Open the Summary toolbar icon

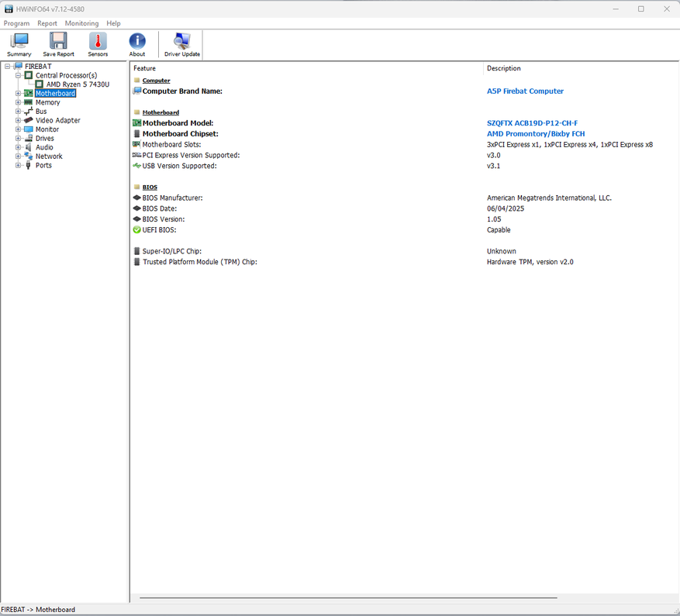pyautogui.click(x=19, y=45)
